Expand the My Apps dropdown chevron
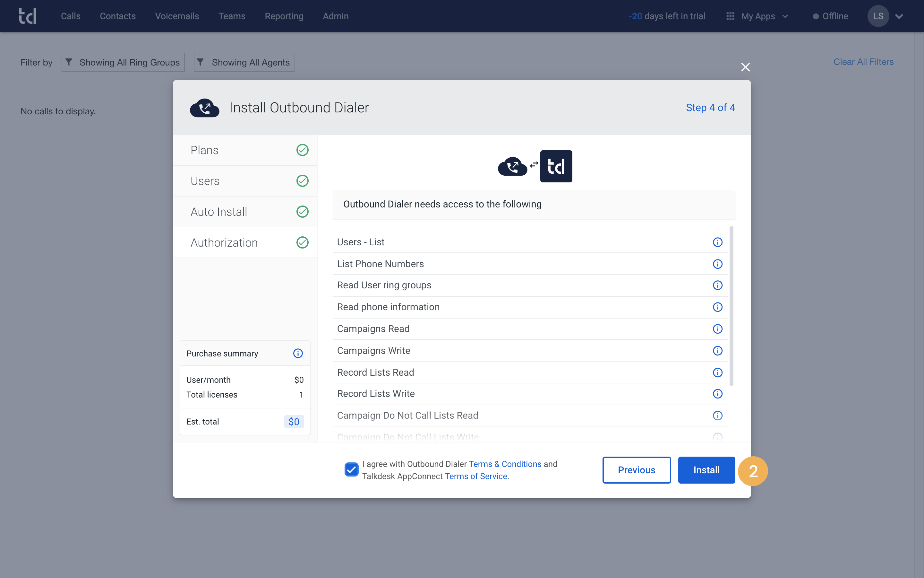The height and width of the screenshot is (578, 924). coord(785,16)
